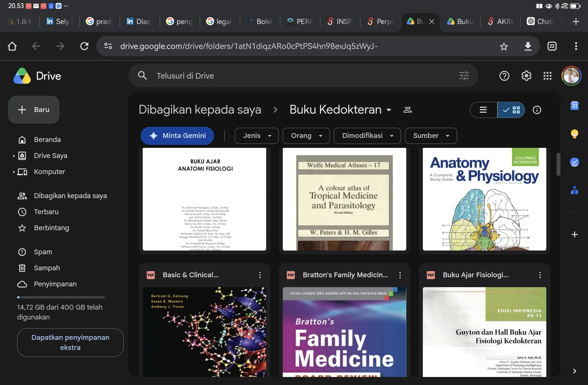Switch to list layout view
The height and width of the screenshot is (385, 588).
click(x=483, y=110)
